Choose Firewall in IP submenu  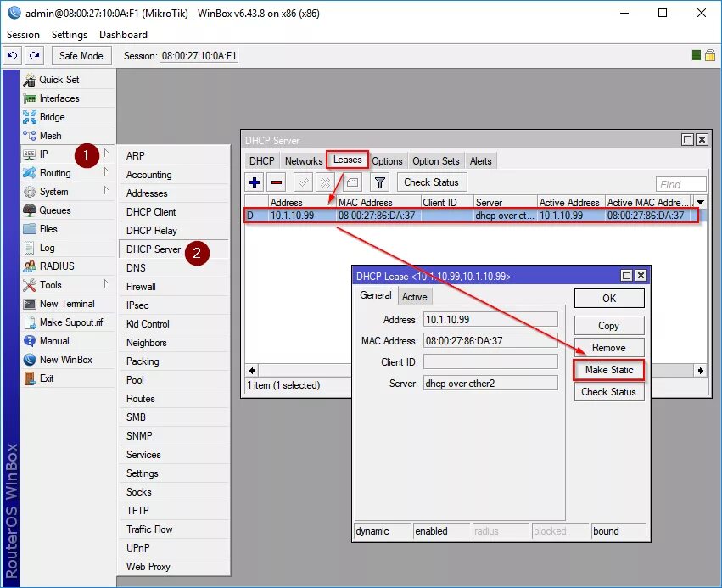point(174,287)
